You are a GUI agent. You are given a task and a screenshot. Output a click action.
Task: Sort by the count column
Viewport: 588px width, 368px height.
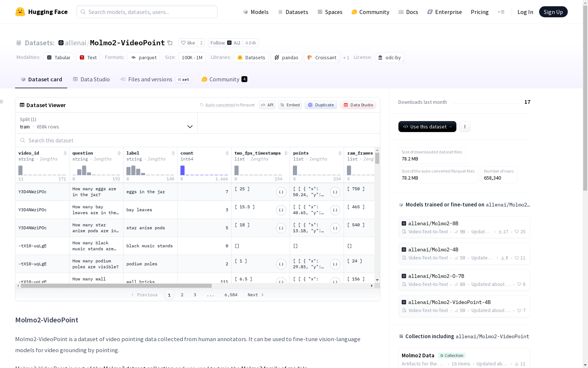227,153
